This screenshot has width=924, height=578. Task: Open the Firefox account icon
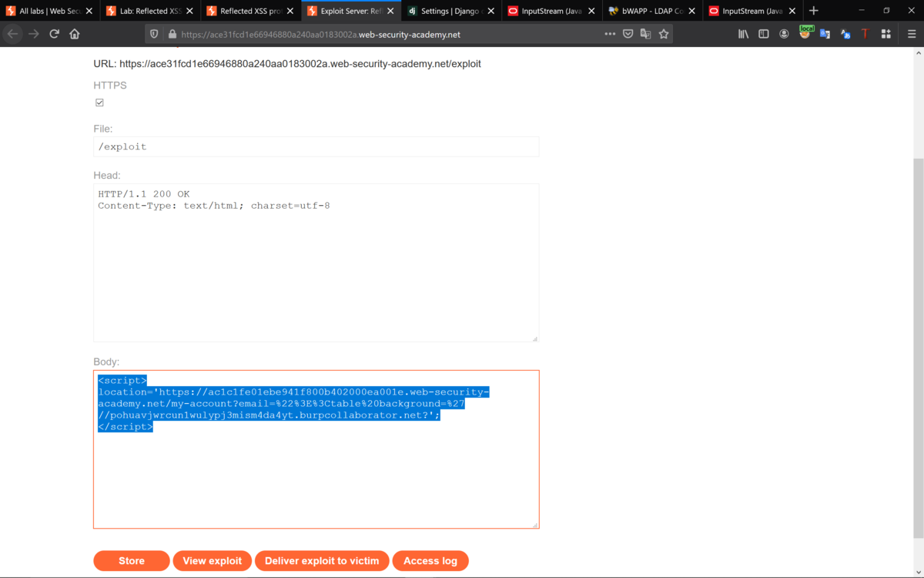pos(784,34)
